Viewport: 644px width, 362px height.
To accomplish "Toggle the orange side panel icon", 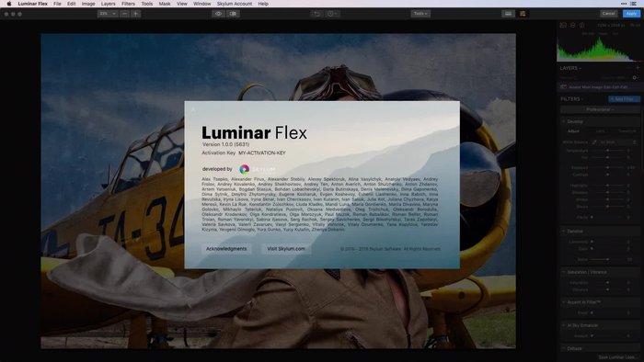I will click(x=523, y=14).
